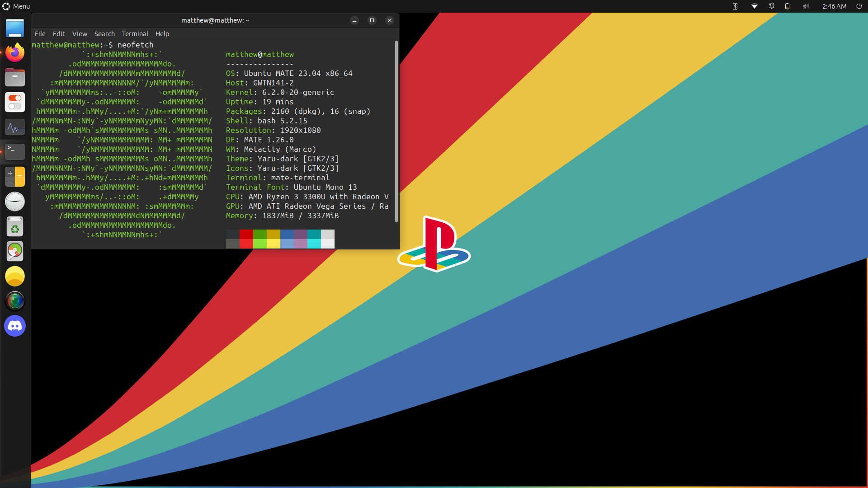Click the Bluetooth indicator in the panel
The width and height of the screenshot is (868, 488).
point(735,6)
